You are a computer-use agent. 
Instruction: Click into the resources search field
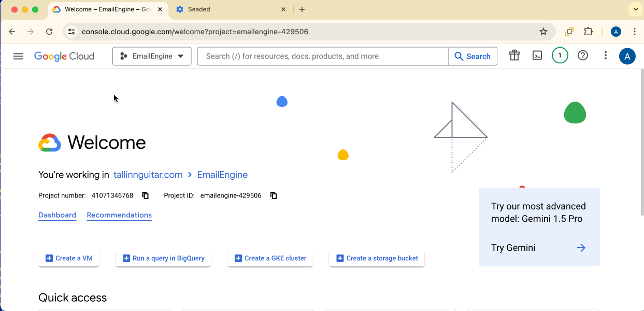[321, 56]
